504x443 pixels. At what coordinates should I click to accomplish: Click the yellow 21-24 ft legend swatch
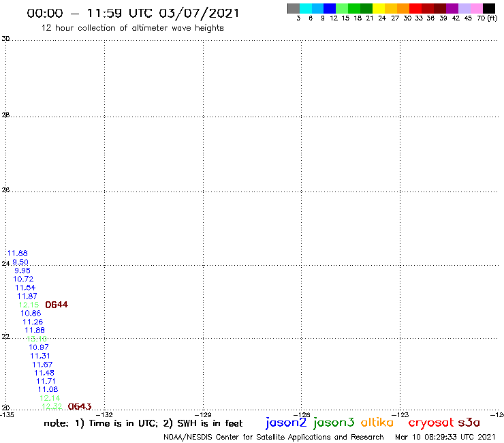point(379,8)
